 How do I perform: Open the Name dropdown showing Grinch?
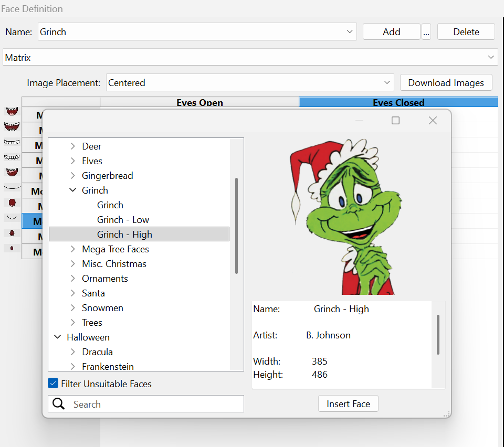point(350,32)
